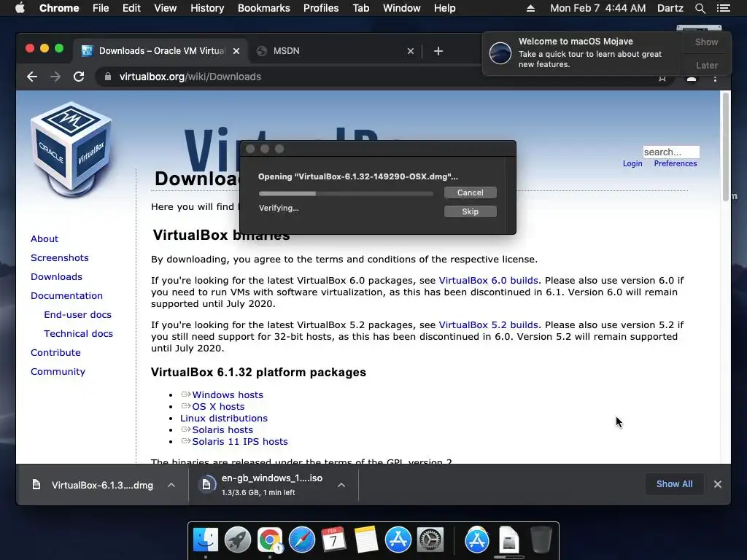Close the Chrome downloads bar
The height and width of the screenshot is (560, 747).
click(x=718, y=484)
